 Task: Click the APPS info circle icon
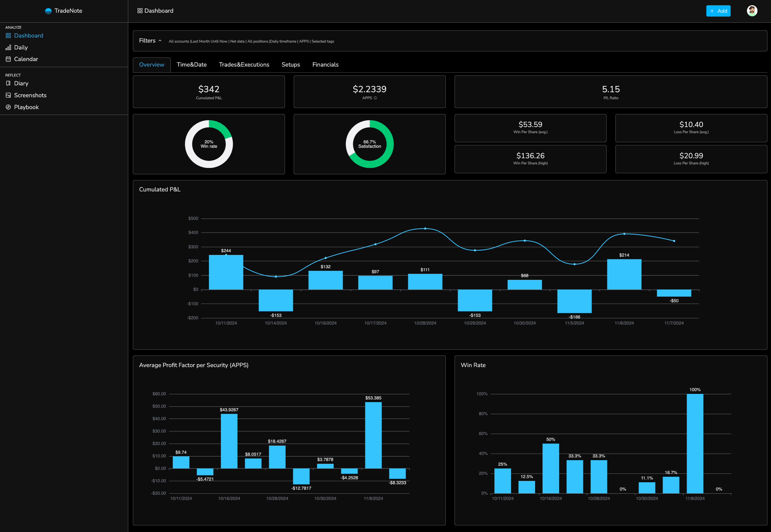coord(375,98)
